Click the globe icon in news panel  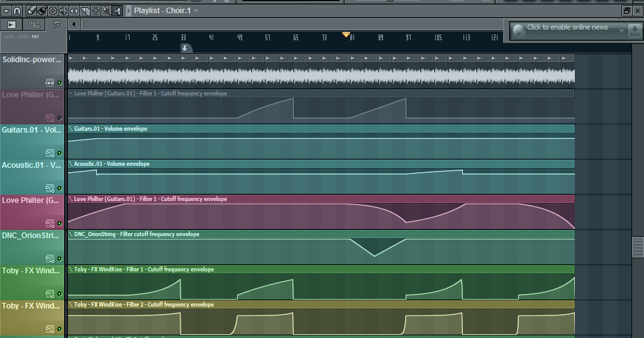pos(519,30)
